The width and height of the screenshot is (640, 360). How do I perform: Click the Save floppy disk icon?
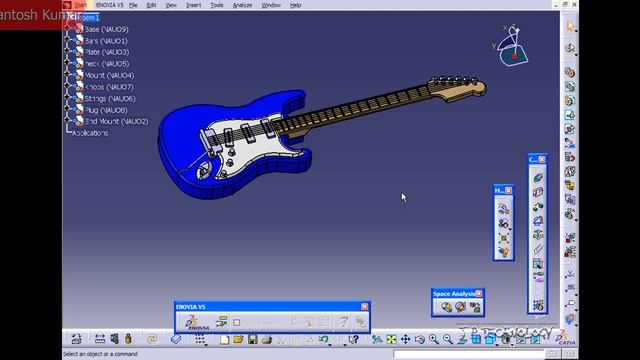(x=253, y=340)
